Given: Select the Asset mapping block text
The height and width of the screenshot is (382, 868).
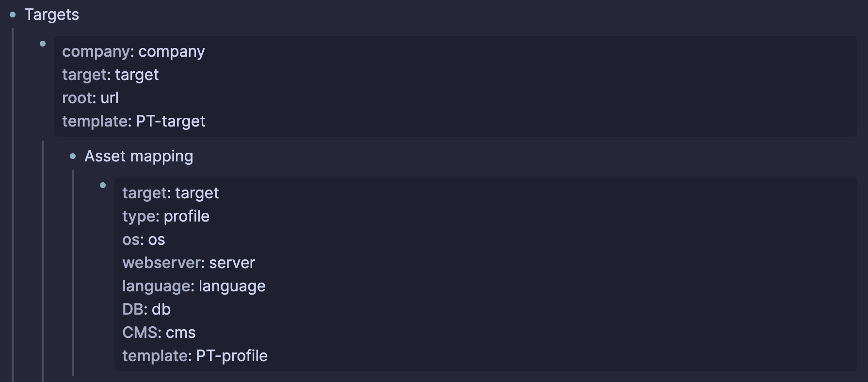Looking at the screenshot, I should pos(139,156).
